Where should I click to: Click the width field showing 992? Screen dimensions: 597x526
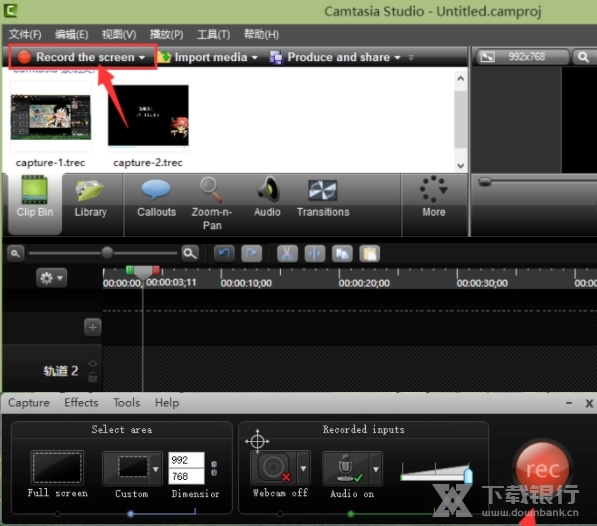(186, 460)
